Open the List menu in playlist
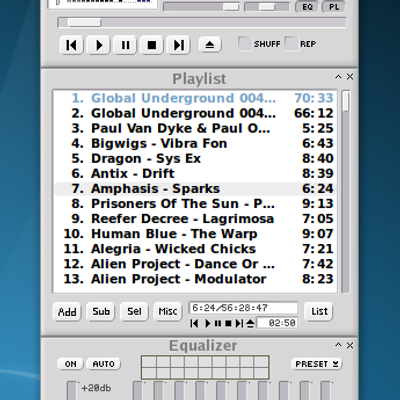 coord(319,312)
